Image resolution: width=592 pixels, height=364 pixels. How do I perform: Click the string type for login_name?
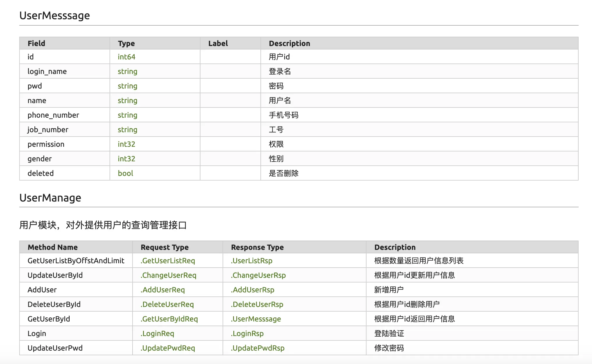(127, 71)
